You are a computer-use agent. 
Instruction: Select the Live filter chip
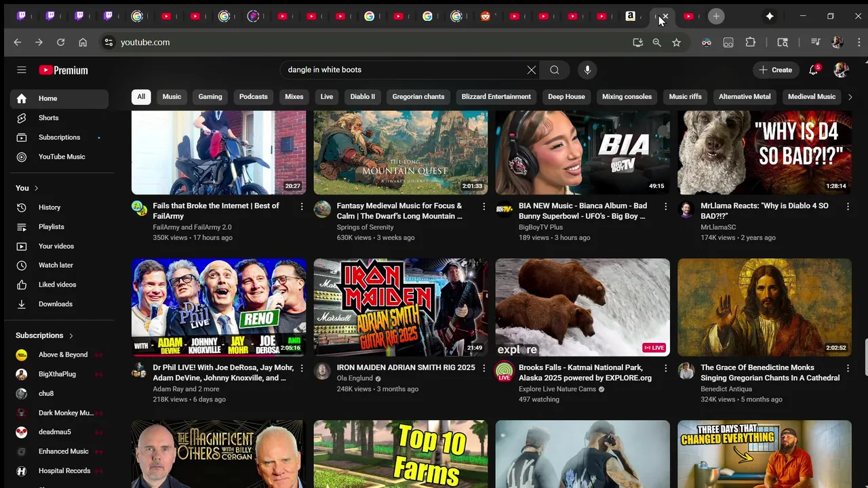[x=327, y=97]
